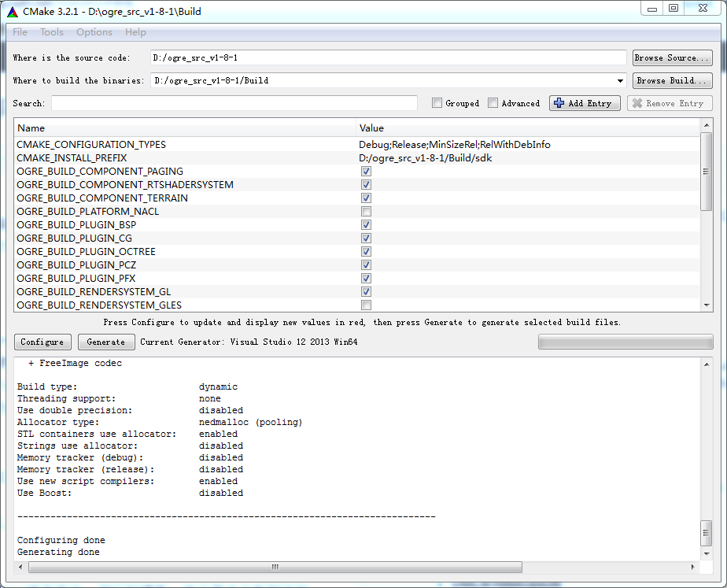
Task: Click into the Search input field
Action: 234,103
